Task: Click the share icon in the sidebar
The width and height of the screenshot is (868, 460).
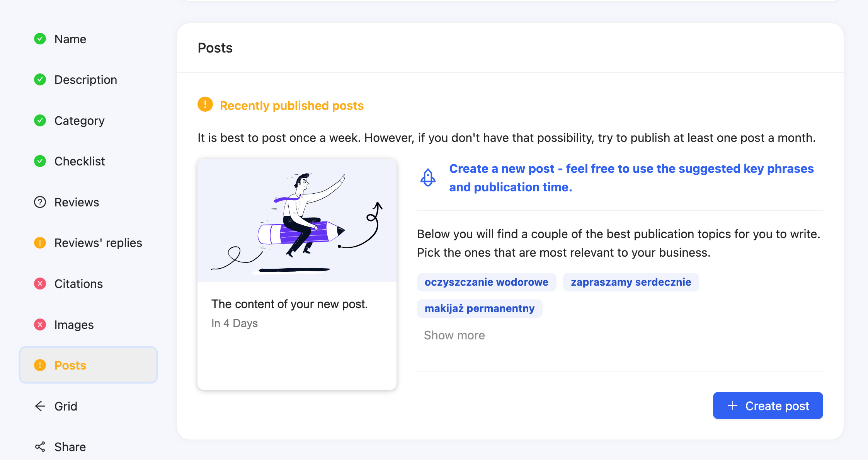Action: (x=40, y=447)
